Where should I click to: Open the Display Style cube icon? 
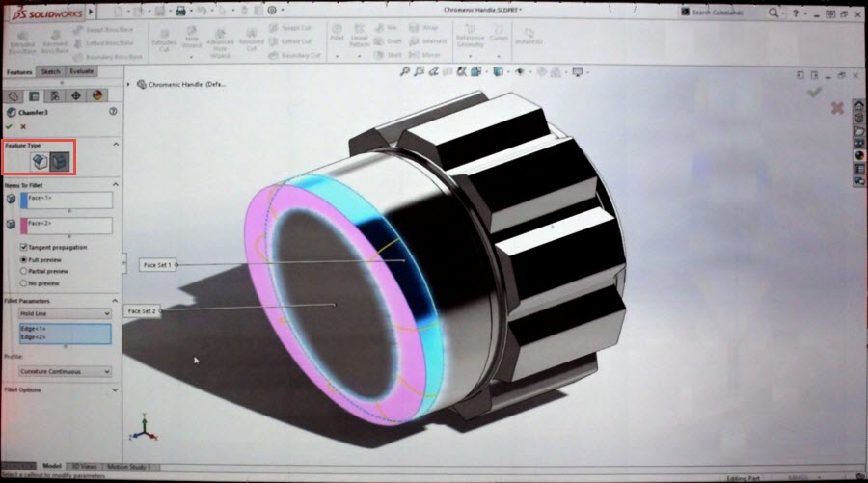click(498, 71)
